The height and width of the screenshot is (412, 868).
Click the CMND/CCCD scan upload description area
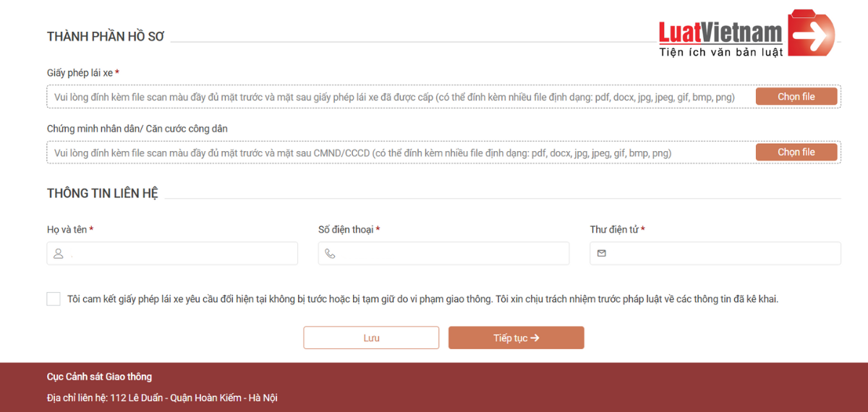coord(362,153)
